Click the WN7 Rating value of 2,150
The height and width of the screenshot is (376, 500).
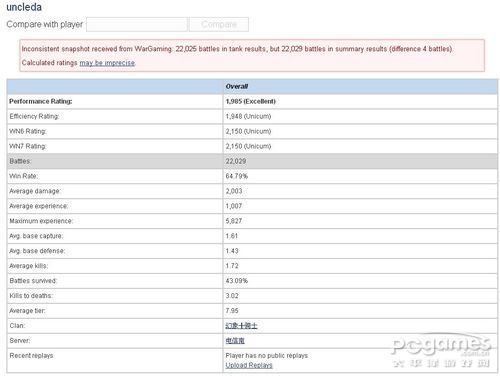pos(248,146)
